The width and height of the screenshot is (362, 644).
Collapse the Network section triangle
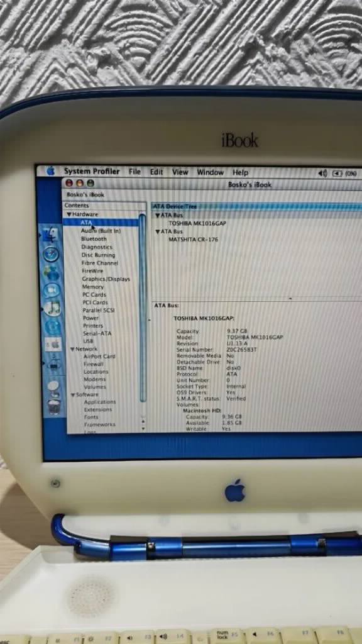pos(72,349)
